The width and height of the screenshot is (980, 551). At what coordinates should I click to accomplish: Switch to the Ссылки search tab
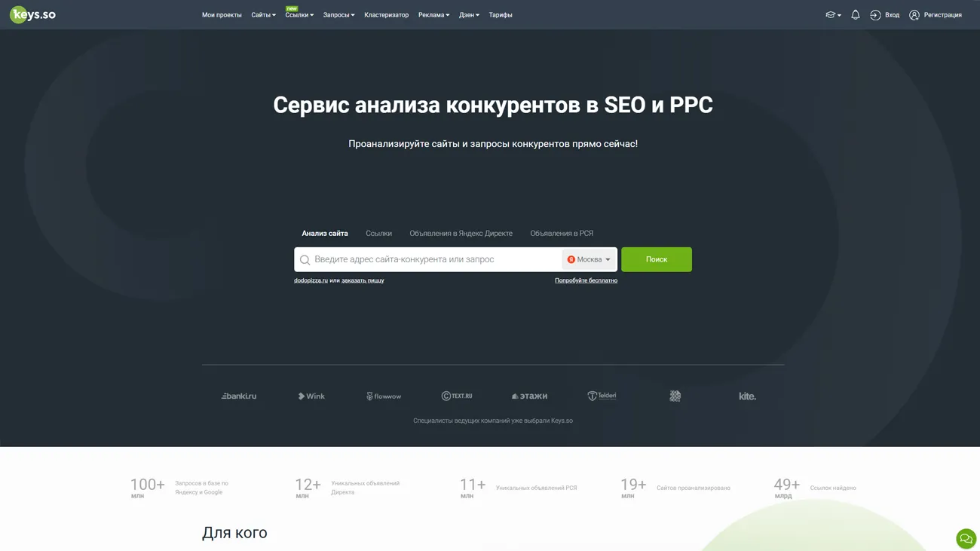(378, 234)
